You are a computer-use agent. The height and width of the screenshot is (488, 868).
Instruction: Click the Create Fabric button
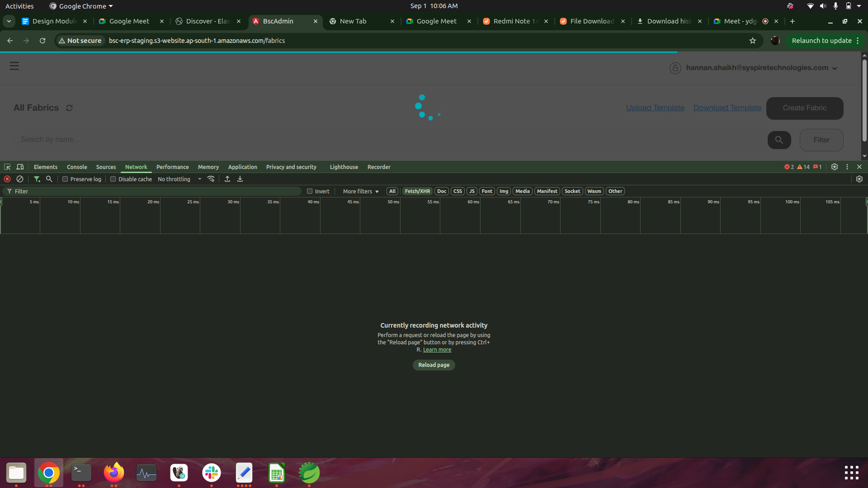tap(805, 108)
